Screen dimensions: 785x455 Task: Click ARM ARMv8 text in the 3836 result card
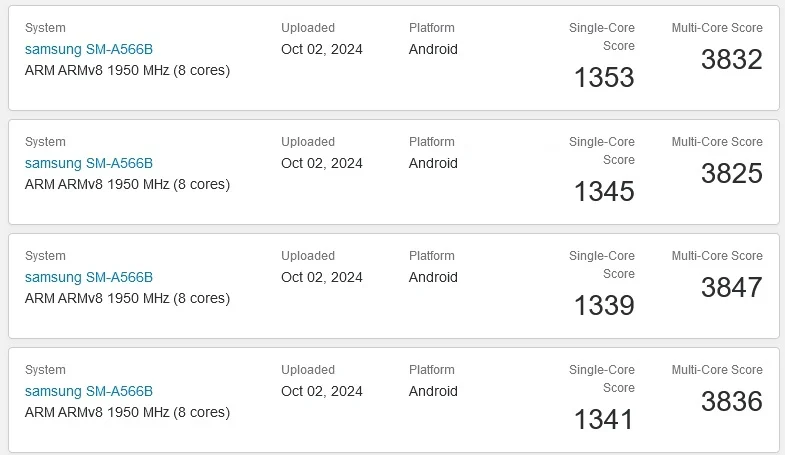click(64, 412)
